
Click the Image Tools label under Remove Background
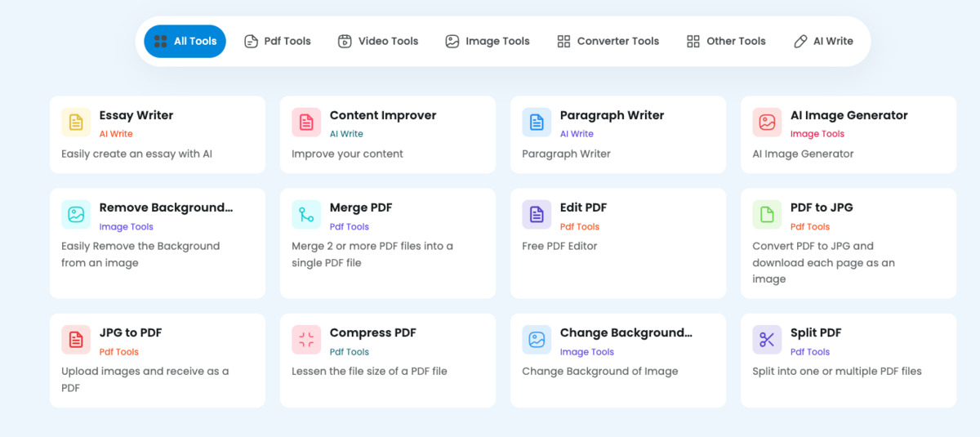coord(127,227)
